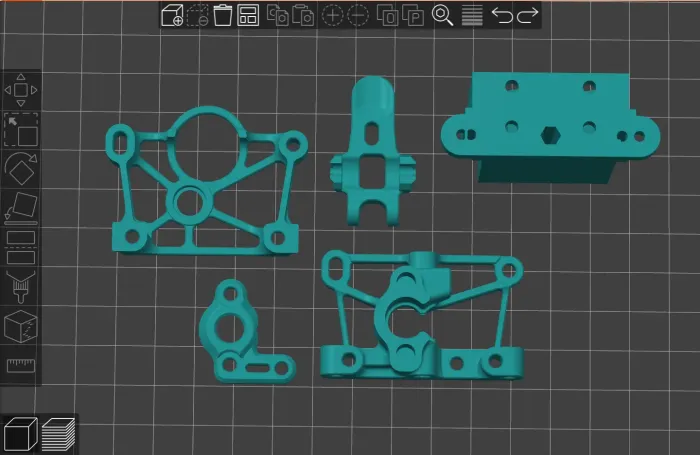700x455 pixels.
Task: Select the Move tool in left sidebar
Action: click(x=21, y=90)
